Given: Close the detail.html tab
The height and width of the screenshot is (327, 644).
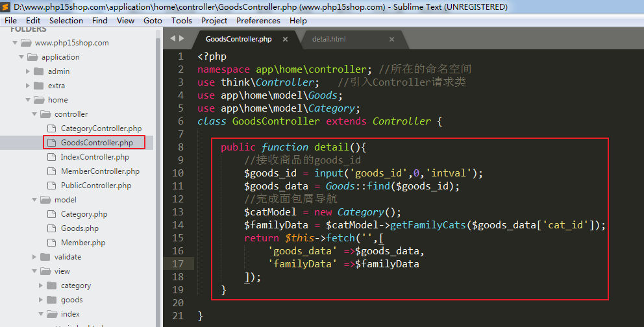Looking at the screenshot, I should (x=391, y=40).
